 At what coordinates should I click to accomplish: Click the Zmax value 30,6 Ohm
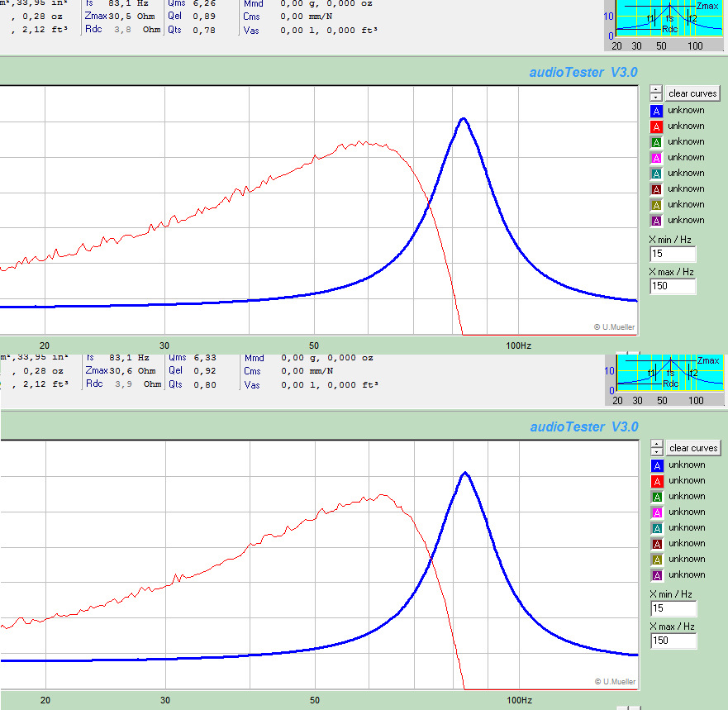pos(132,371)
